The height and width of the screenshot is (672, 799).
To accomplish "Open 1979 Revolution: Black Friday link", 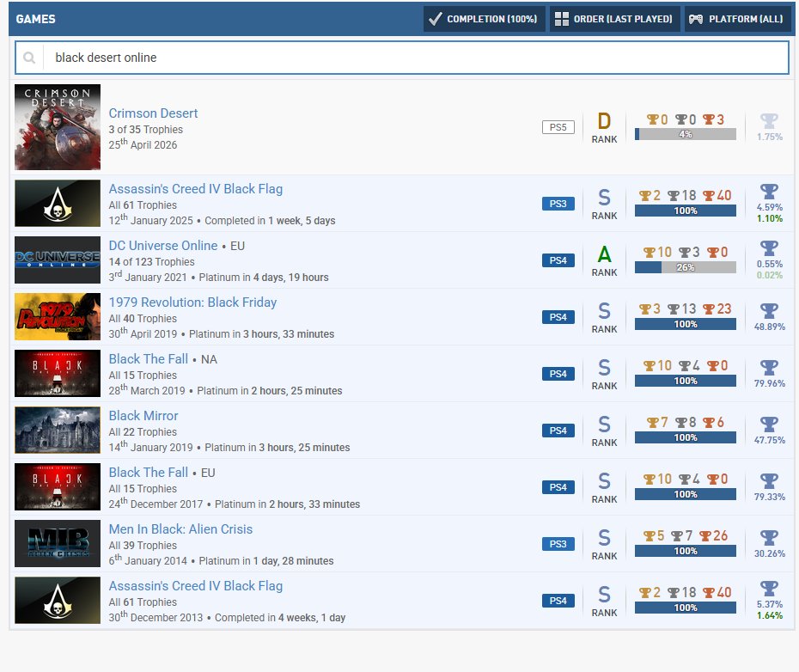I will 192,302.
